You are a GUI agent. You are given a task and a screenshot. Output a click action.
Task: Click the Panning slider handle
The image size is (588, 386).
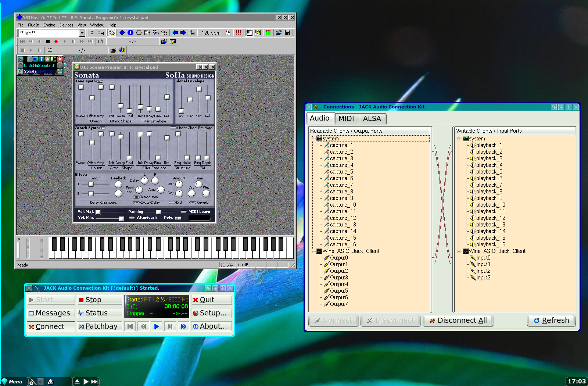tap(158, 212)
